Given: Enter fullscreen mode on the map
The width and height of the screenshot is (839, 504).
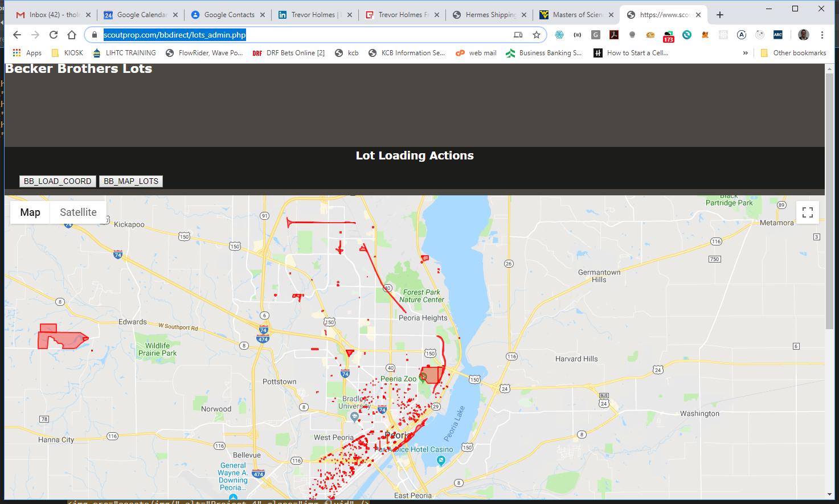Looking at the screenshot, I should [807, 212].
